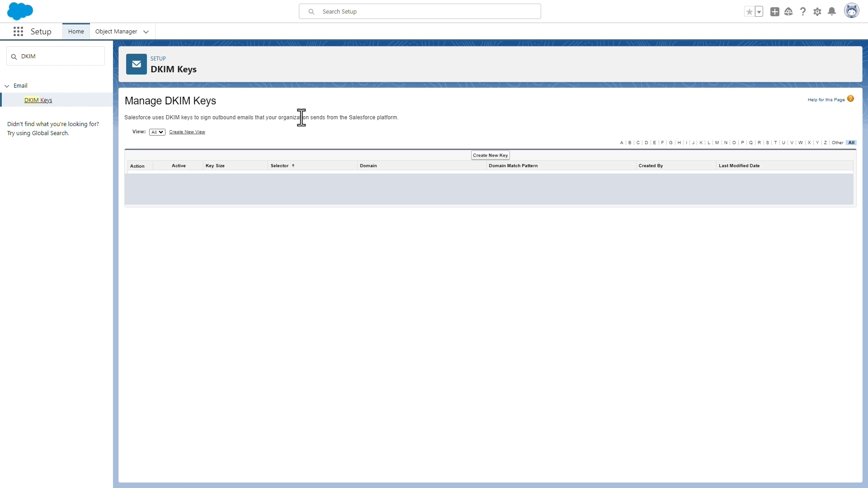Click the SETUP breadcrumb label
This screenshot has width=868, height=488.
(x=158, y=59)
